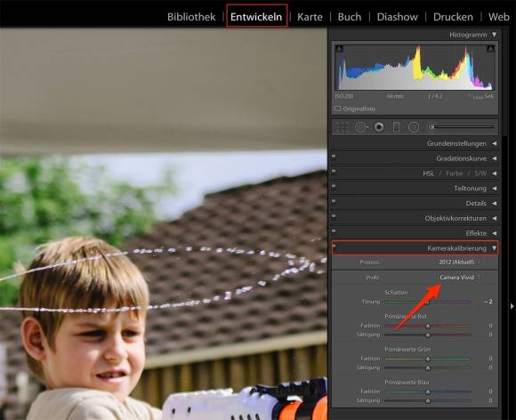516x420 pixels.
Task: Expand the Teiltonung panel triangle
Action: (x=494, y=189)
